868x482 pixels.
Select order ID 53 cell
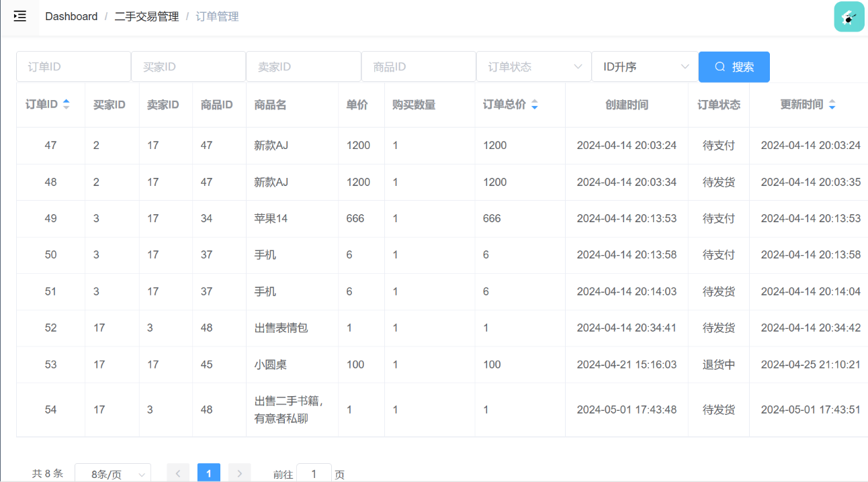tap(50, 365)
